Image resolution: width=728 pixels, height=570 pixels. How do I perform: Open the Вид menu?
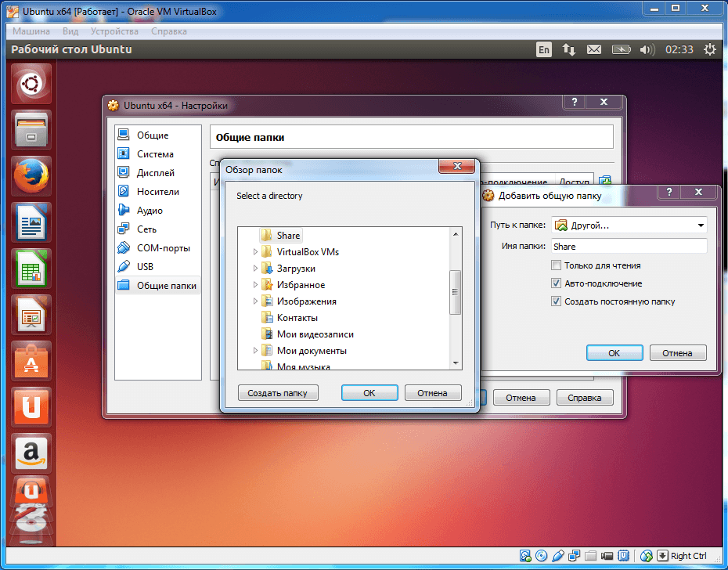pos(70,31)
